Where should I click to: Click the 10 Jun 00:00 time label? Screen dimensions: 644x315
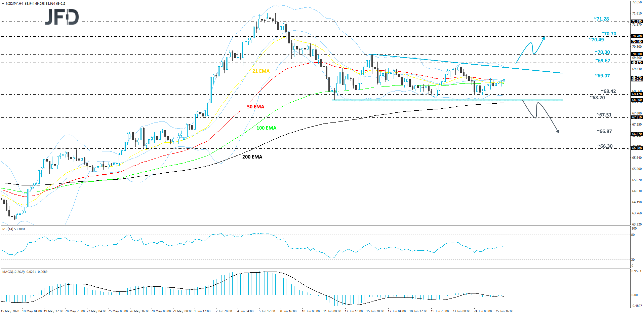click(311, 311)
